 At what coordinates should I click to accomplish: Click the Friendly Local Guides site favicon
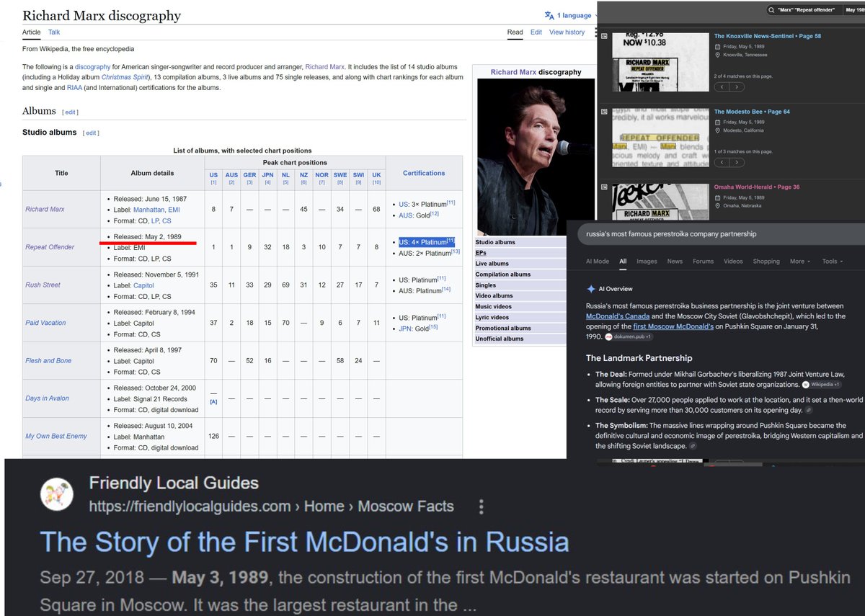point(56,495)
